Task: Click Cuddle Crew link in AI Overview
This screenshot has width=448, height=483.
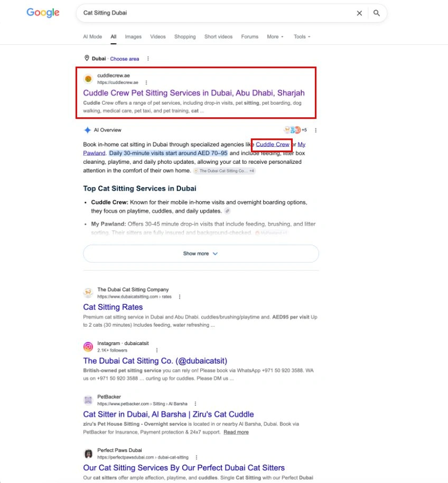Action: pyautogui.click(x=273, y=144)
